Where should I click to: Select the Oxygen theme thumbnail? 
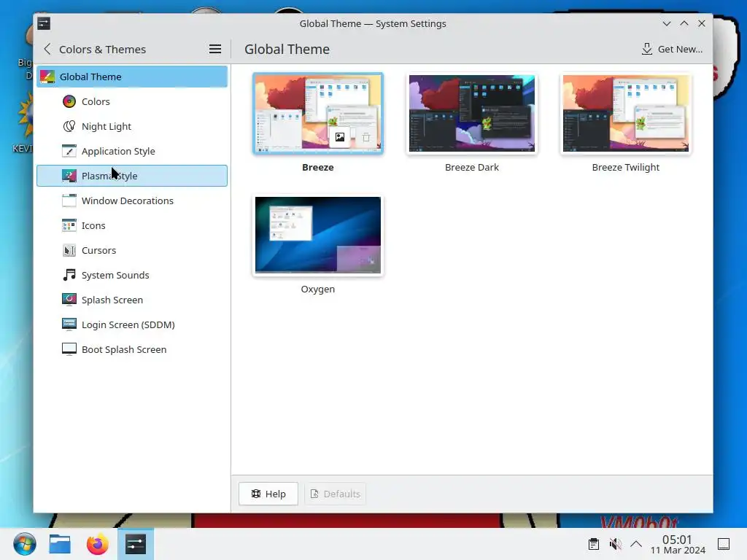click(318, 236)
